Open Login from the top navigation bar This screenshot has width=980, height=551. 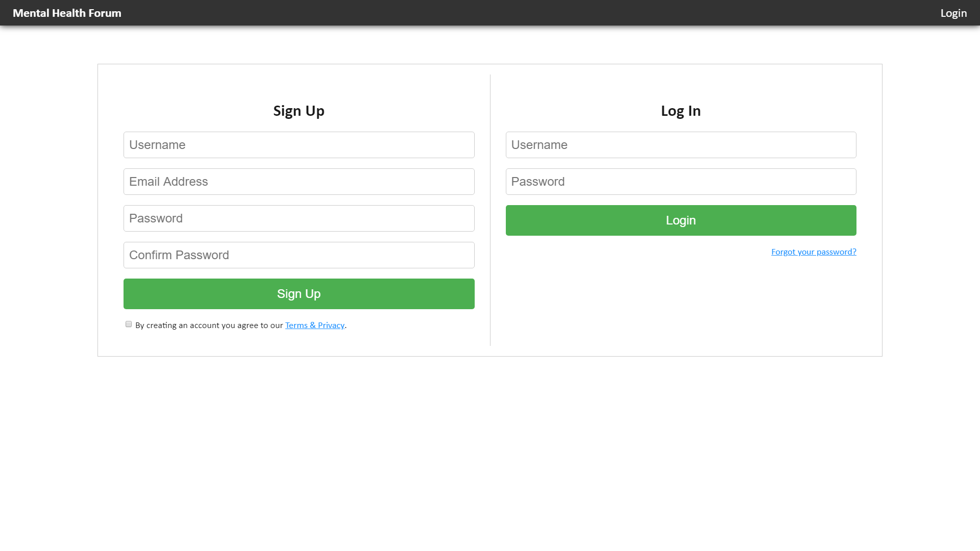tap(953, 13)
